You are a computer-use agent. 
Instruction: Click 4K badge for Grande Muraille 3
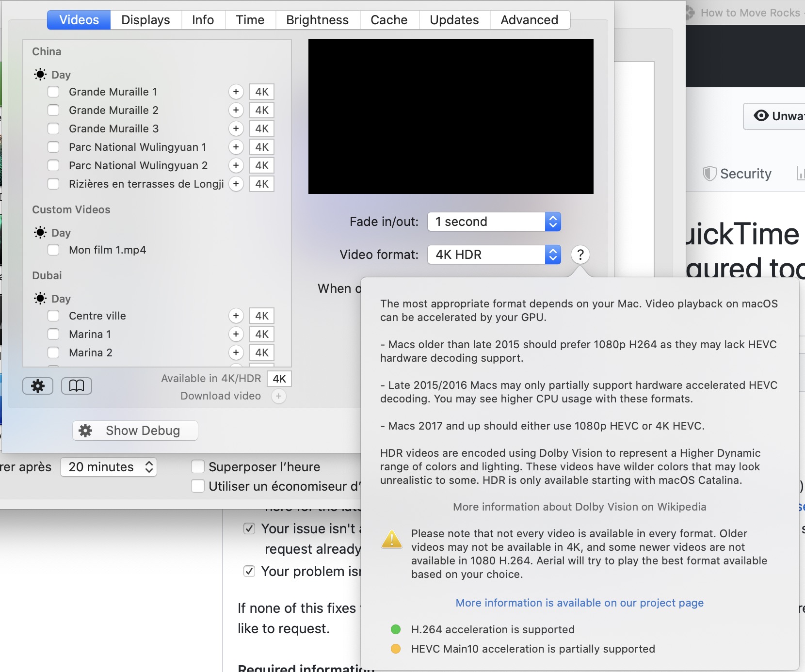(x=262, y=128)
